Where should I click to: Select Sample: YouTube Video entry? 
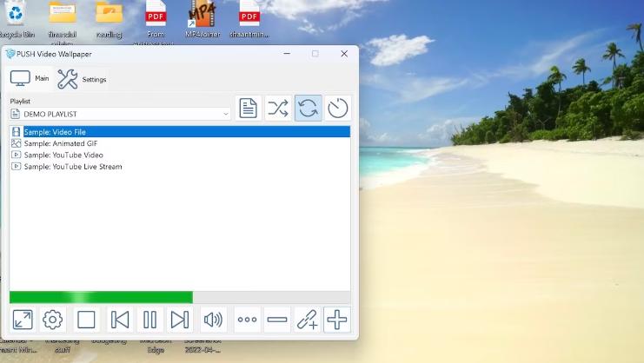coord(180,155)
